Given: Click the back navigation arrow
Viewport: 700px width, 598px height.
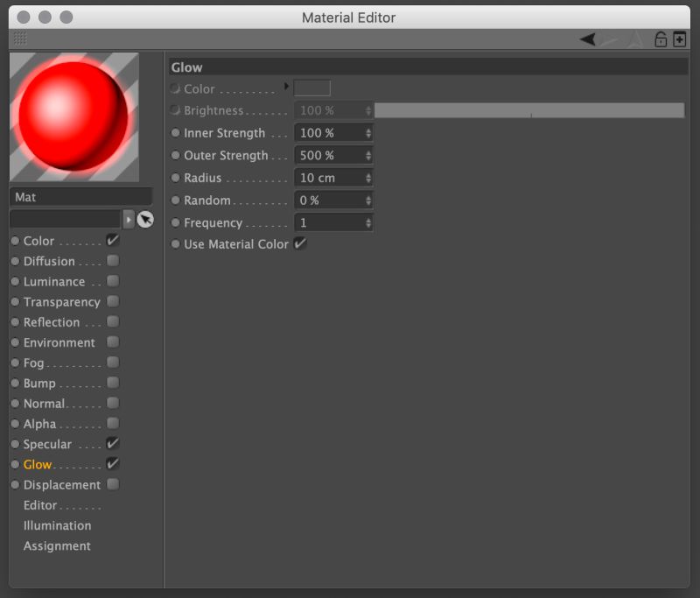Looking at the screenshot, I should [588, 39].
